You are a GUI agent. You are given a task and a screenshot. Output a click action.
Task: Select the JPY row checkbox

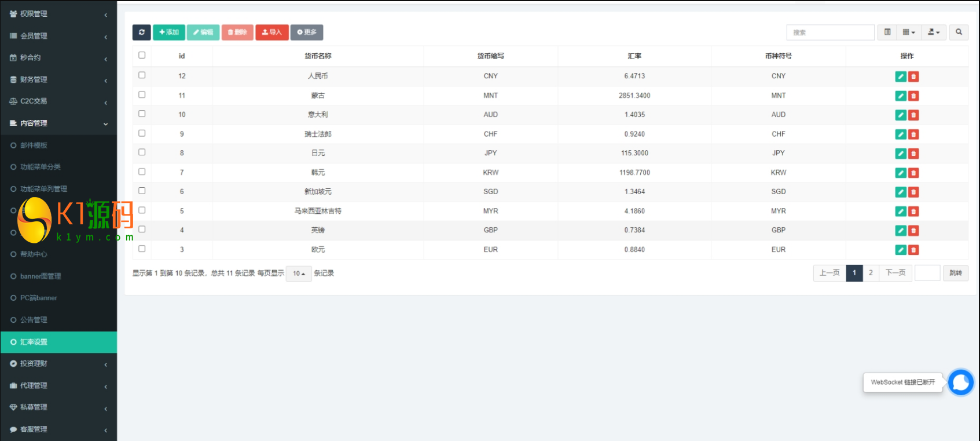pyautogui.click(x=142, y=152)
